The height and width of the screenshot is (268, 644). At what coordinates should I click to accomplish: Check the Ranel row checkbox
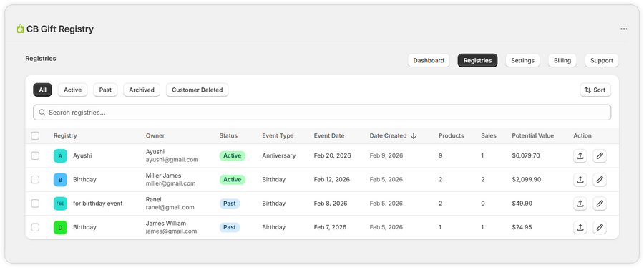35,204
